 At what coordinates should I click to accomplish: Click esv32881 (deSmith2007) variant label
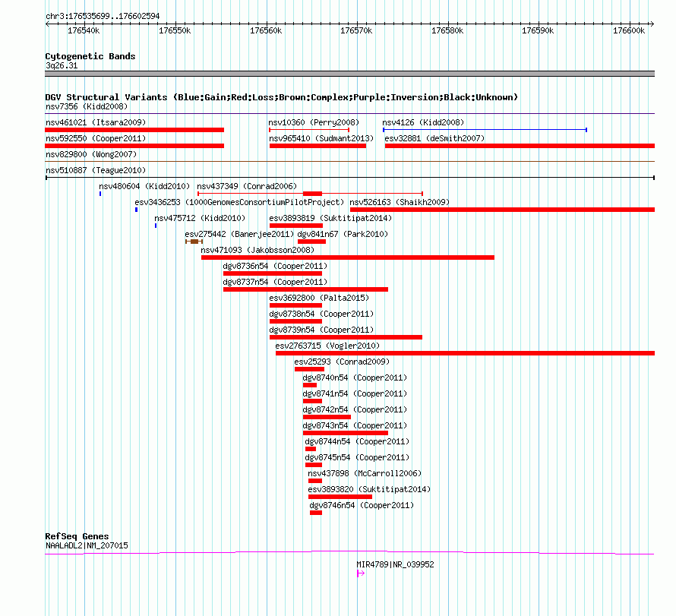coord(434,138)
